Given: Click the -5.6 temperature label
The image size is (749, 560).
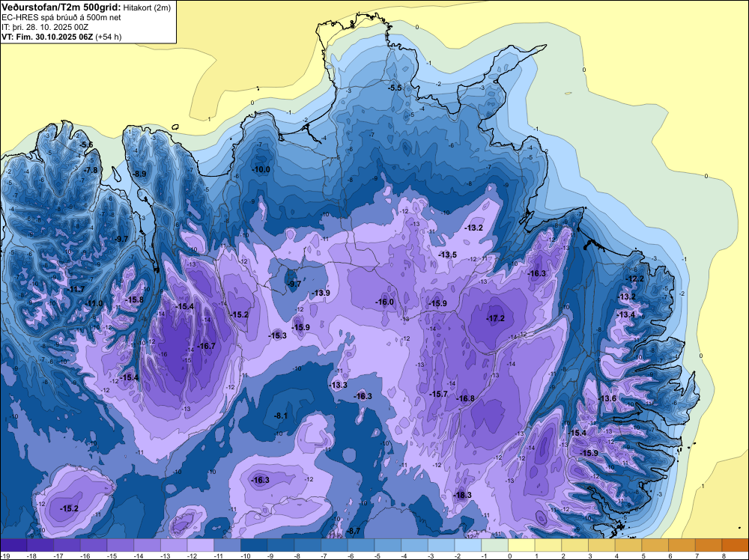Looking at the screenshot, I should click(x=86, y=145).
